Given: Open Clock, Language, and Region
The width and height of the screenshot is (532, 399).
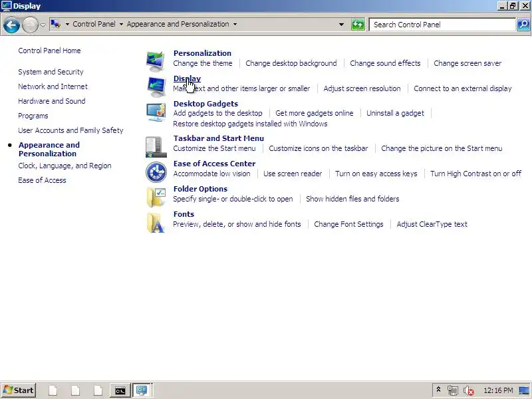Looking at the screenshot, I should tap(65, 166).
